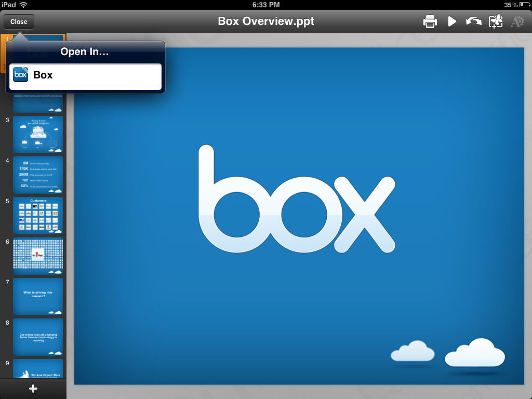Tap the large right cloud on slide
Screen dimensions: 532x399
pyautogui.click(x=475, y=353)
